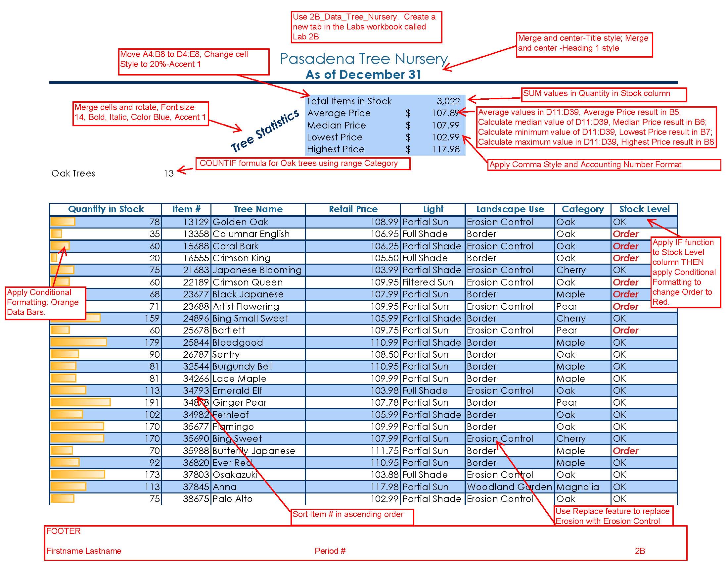Click the Oak Trees count 13
This screenshot has width=728, height=563.
click(169, 173)
